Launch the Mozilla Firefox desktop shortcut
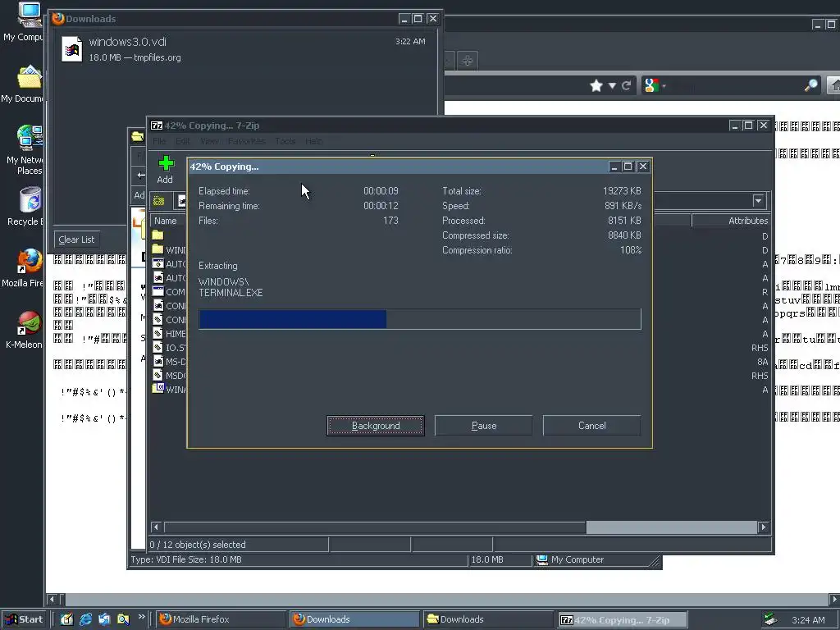The height and width of the screenshot is (630, 840). pos(29,262)
